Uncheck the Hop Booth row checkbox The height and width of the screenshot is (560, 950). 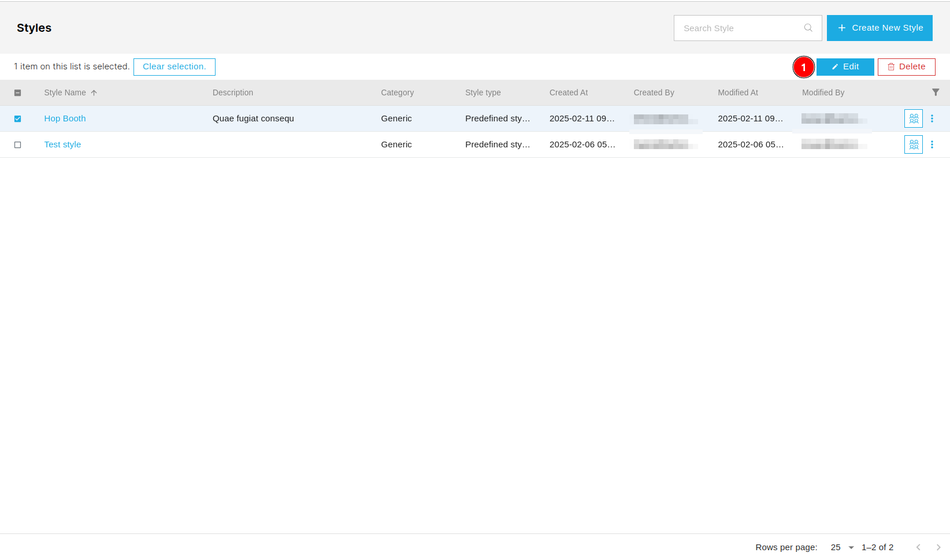tap(18, 118)
